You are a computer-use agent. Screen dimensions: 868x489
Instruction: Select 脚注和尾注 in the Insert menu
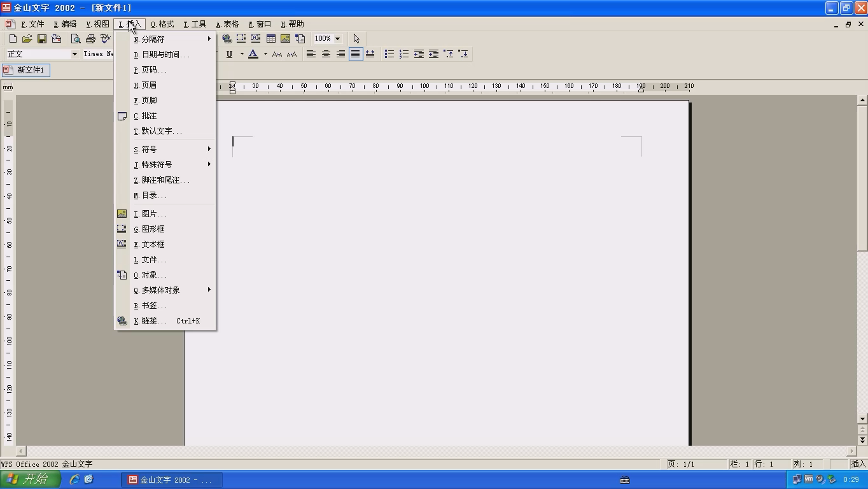click(x=165, y=180)
